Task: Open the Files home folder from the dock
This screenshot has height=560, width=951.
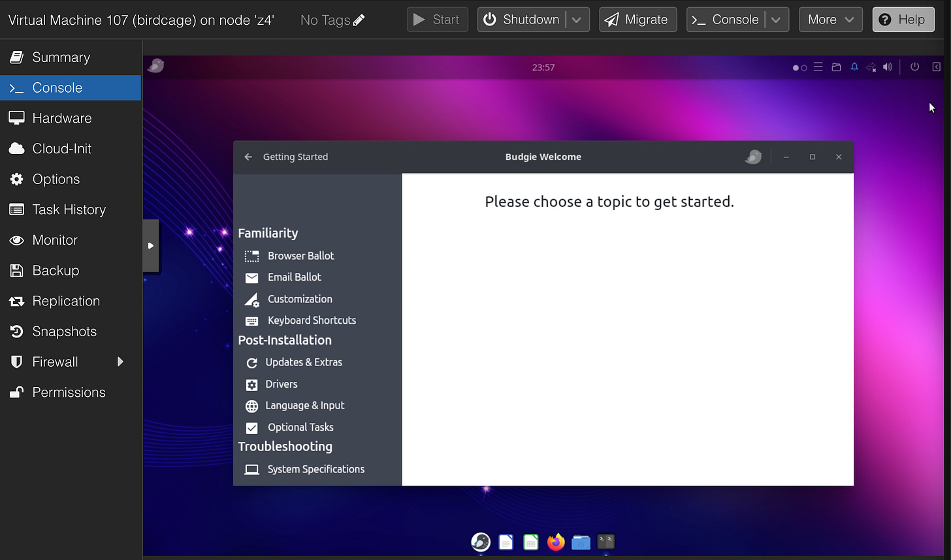Action: click(581, 542)
